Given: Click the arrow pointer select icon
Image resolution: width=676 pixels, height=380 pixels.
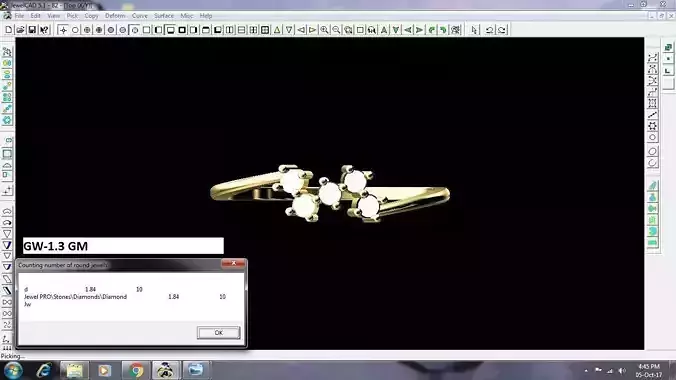Looking at the screenshot, I should (475, 30).
